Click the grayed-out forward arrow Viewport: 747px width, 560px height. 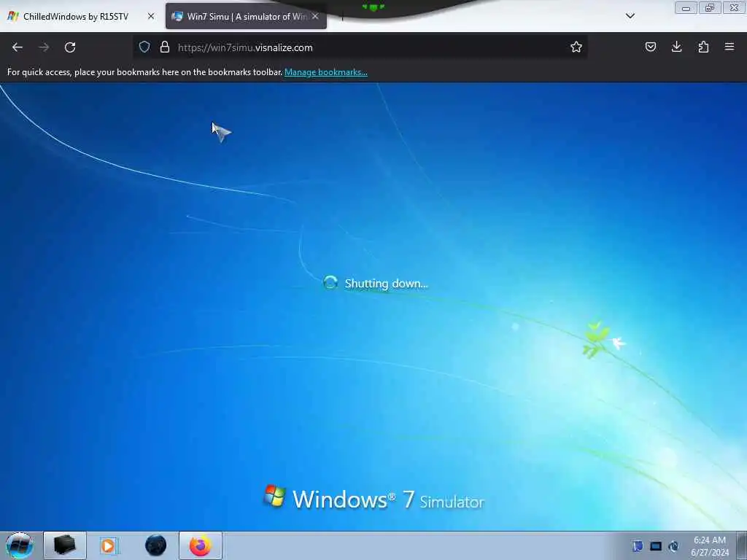coord(44,47)
